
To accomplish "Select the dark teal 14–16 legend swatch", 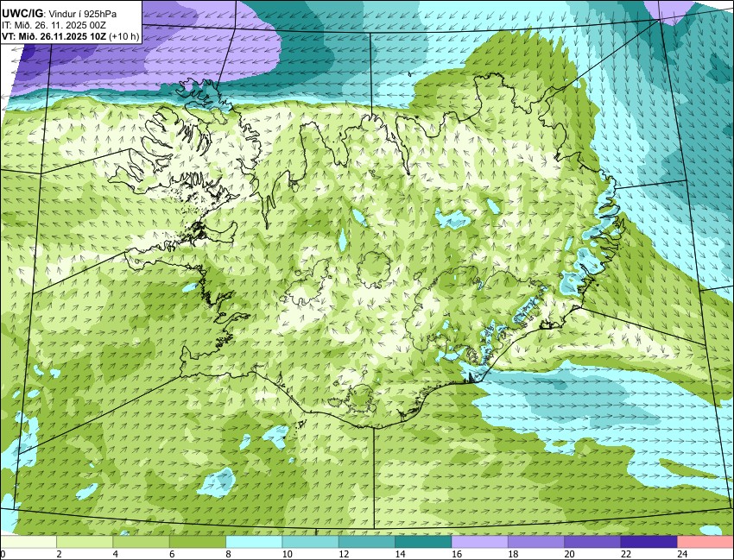I will tap(423, 542).
